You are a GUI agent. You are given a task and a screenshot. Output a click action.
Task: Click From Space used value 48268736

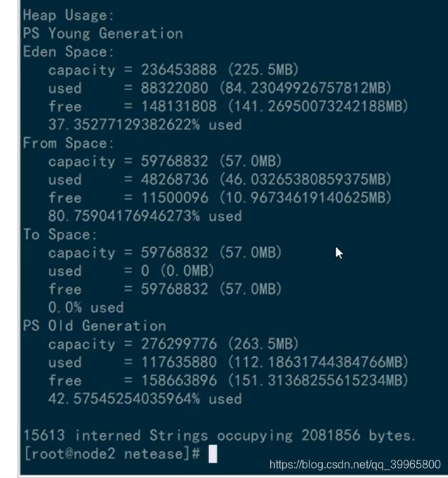coord(174,179)
